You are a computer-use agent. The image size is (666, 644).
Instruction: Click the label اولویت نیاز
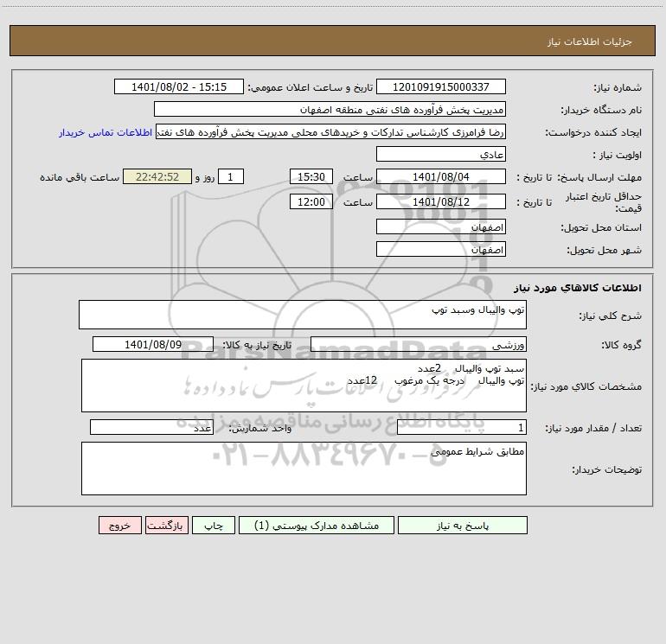click(x=618, y=155)
